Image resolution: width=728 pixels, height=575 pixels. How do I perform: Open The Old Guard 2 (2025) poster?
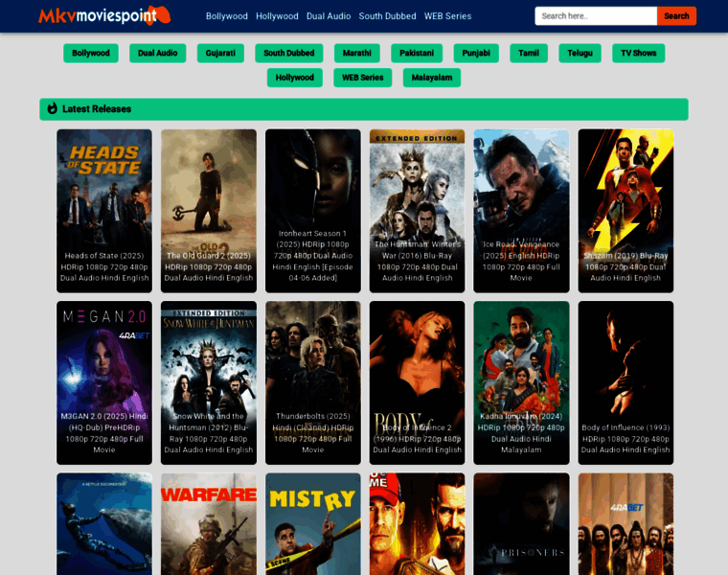[x=209, y=211]
